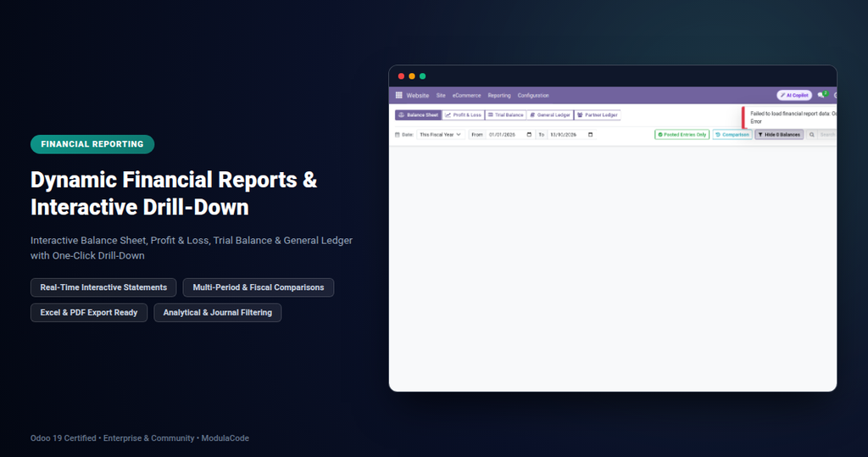Toggle Hide 0 Balances filter

779,135
